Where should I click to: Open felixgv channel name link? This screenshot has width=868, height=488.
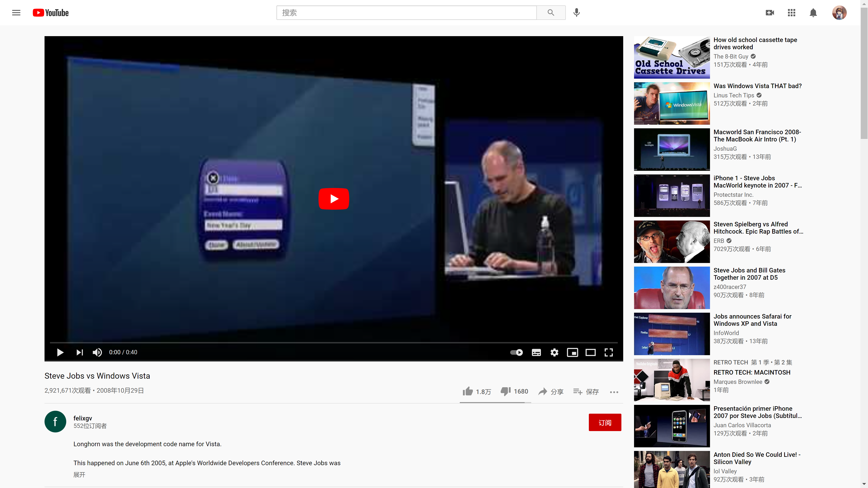coord(83,418)
